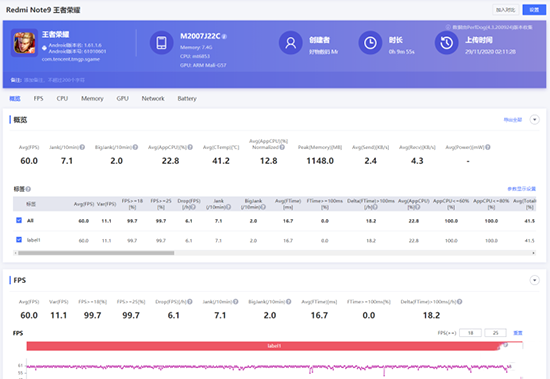
Task: Click the FPS threshold field showing 25
Action: click(x=495, y=333)
